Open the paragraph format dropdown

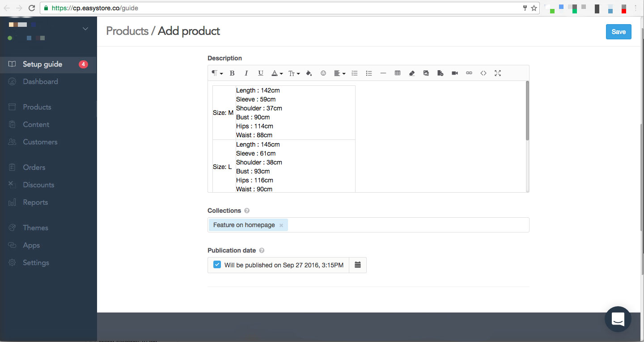tap(217, 73)
